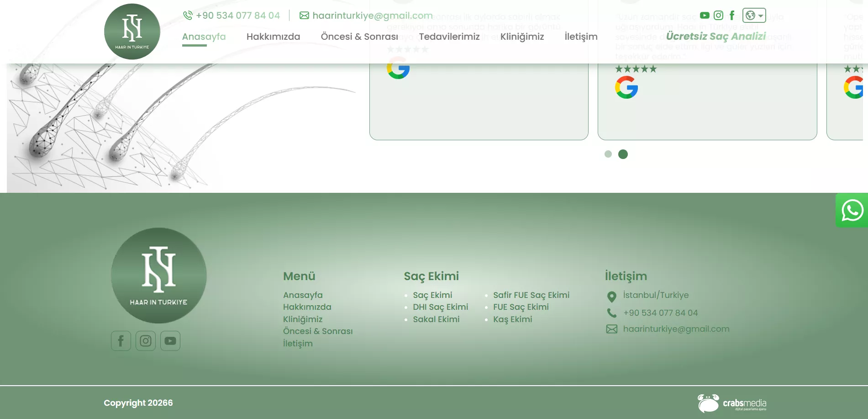The height and width of the screenshot is (419, 868).
Task: Expand the globe language selector dropdown
Action: click(754, 16)
